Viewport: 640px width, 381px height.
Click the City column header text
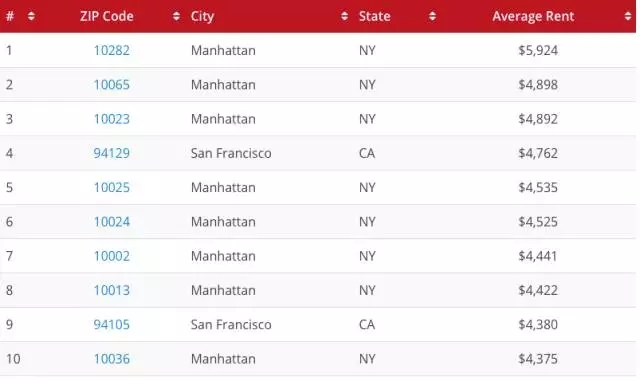pyautogui.click(x=202, y=17)
